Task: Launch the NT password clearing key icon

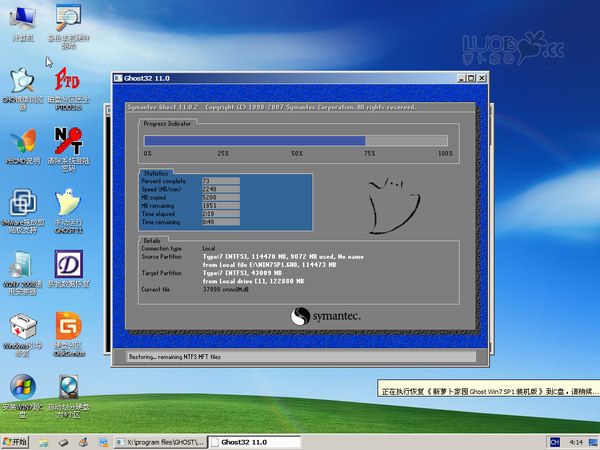Action: point(68,141)
